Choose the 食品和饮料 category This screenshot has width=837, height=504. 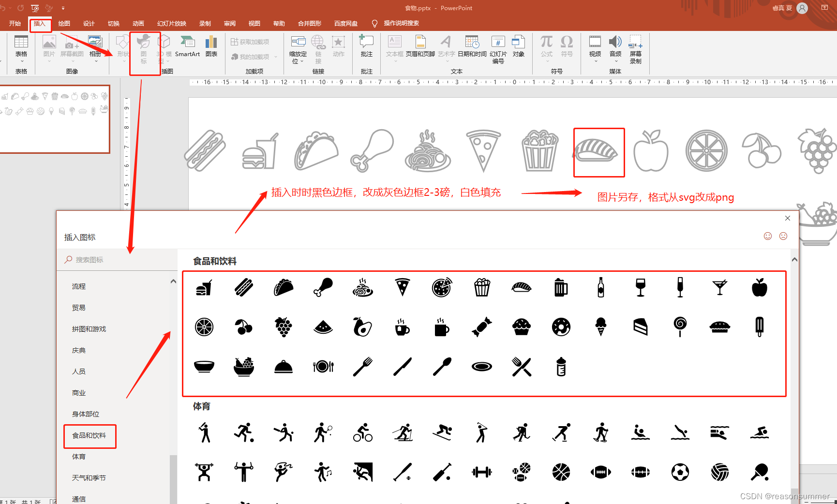click(89, 435)
